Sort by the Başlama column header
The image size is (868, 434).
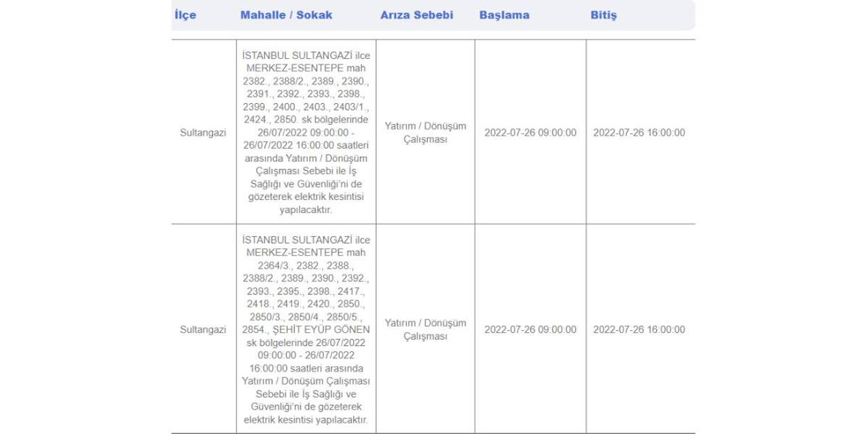pos(505,15)
